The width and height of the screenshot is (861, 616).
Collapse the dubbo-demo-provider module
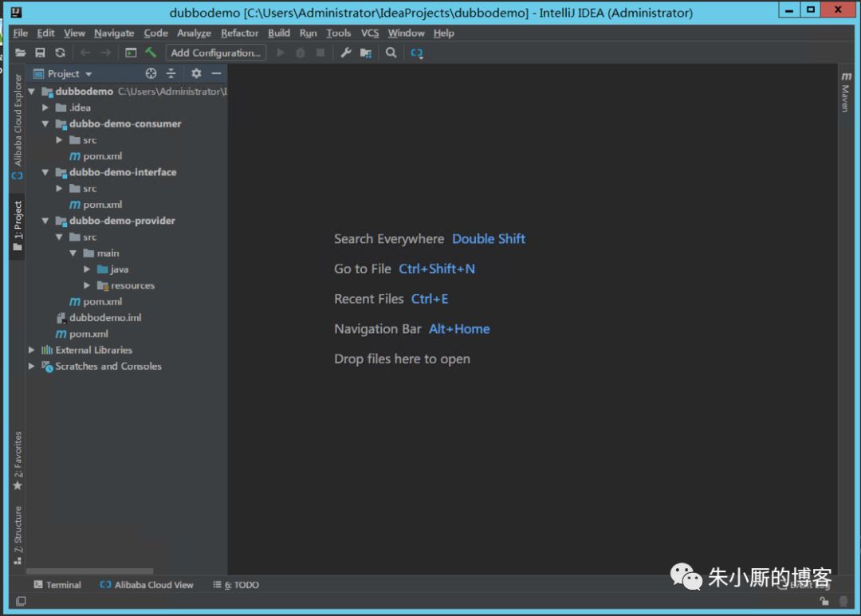tap(45, 221)
